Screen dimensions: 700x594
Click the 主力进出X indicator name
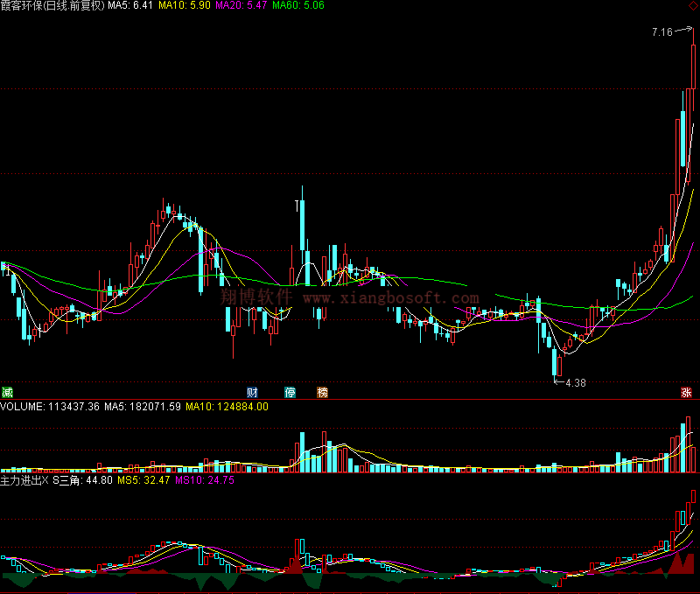(24, 480)
